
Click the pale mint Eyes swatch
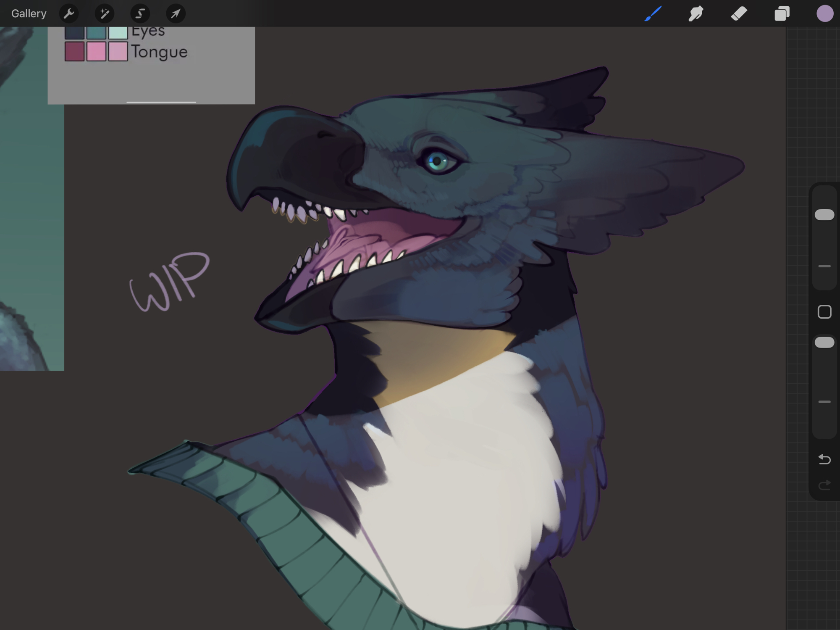pyautogui.click(x=118, y=33)
